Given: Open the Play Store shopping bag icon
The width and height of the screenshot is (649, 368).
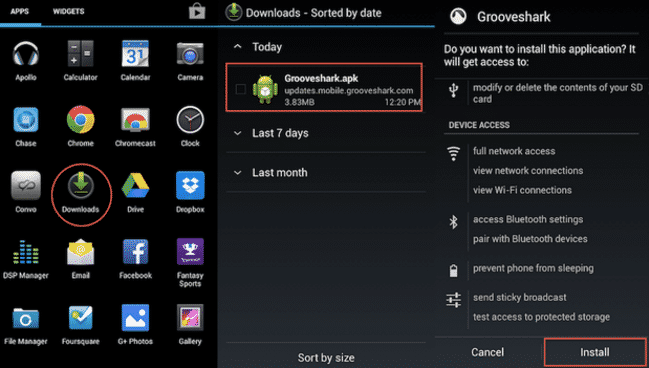Looking at the screenshot, I should pyautogui.click(x=197, y=12).
